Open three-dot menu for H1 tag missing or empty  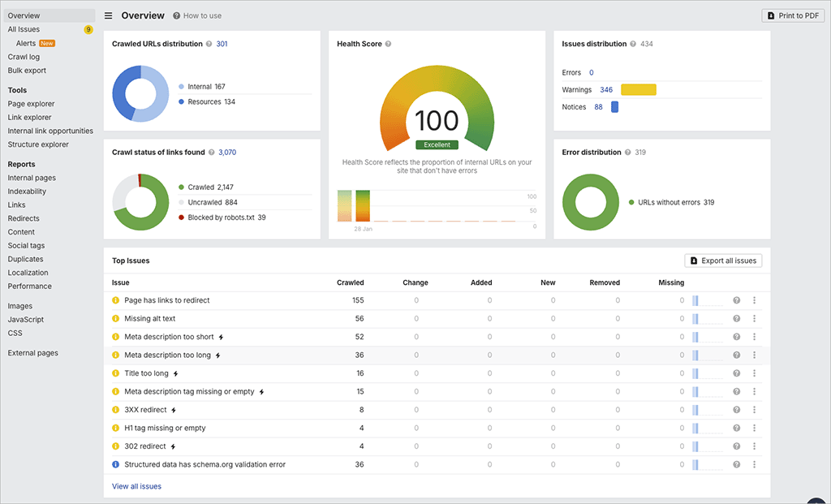(x=754, y=428)
